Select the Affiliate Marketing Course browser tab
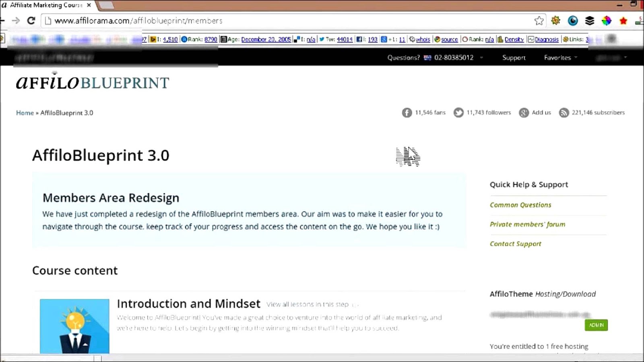 46,5
